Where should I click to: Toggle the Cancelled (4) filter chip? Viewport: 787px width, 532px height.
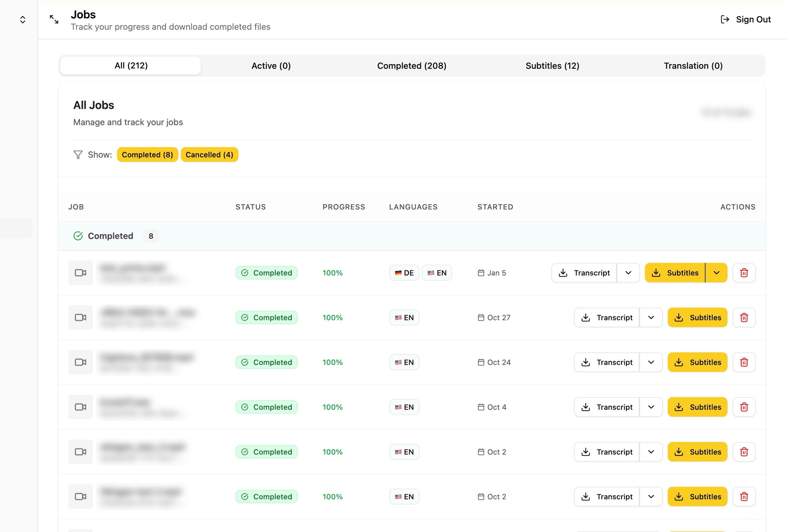(209, 155)
